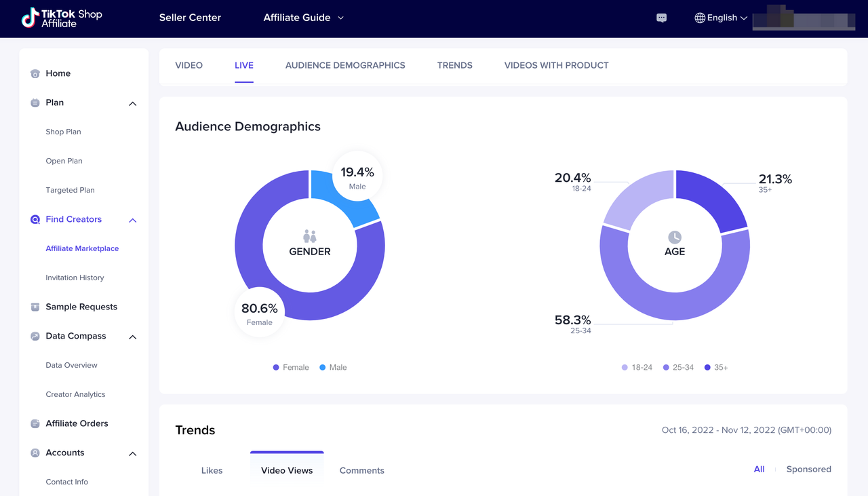This screenshot has height=496, width=868.
Task: Open Invitation History in sidebar
Action: (x=75, y=278)
